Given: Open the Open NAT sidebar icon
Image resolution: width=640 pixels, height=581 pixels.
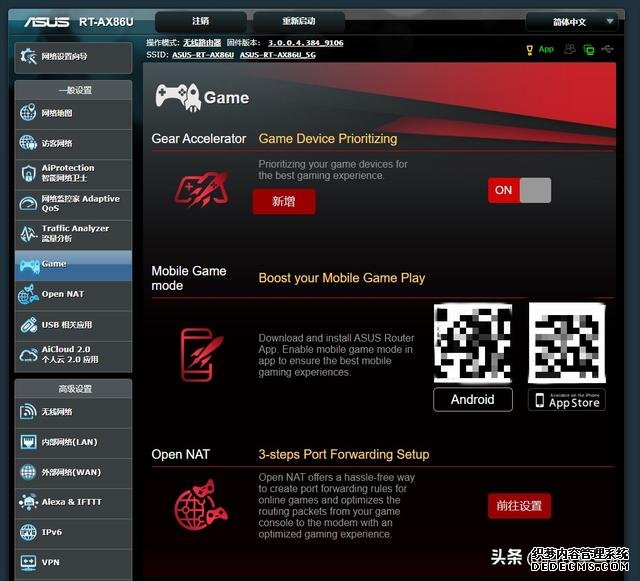Looking at the screenshot, I should point(28,294).
